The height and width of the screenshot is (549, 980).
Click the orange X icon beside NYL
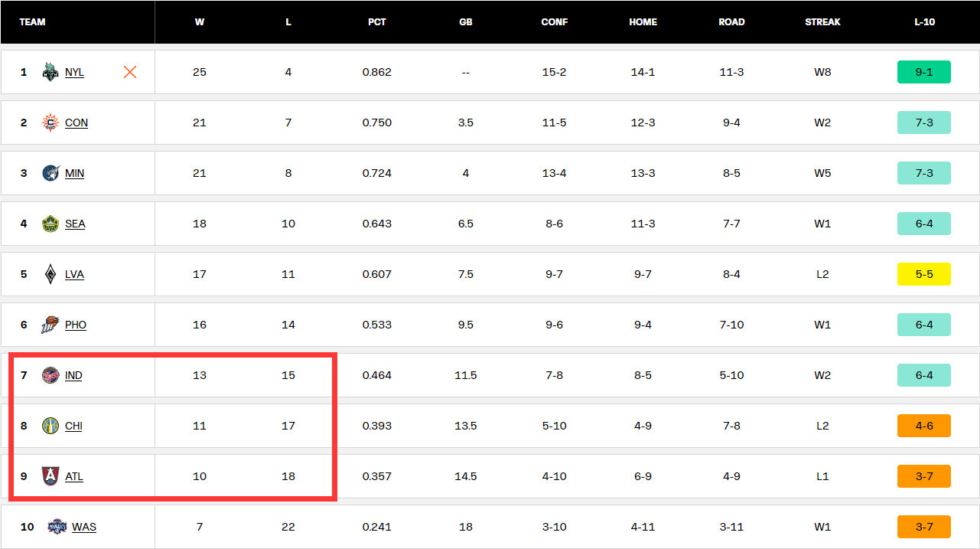130,72
